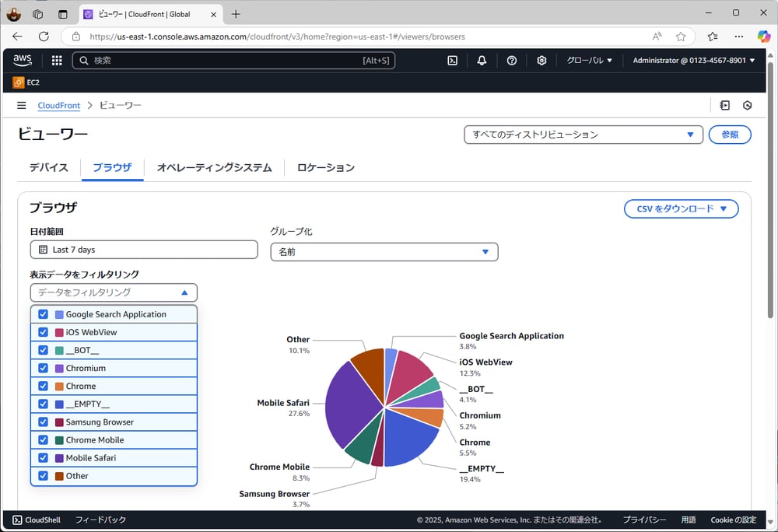
Task: Open the Last 7 days date range field
Action: click(x=144, y=250)
